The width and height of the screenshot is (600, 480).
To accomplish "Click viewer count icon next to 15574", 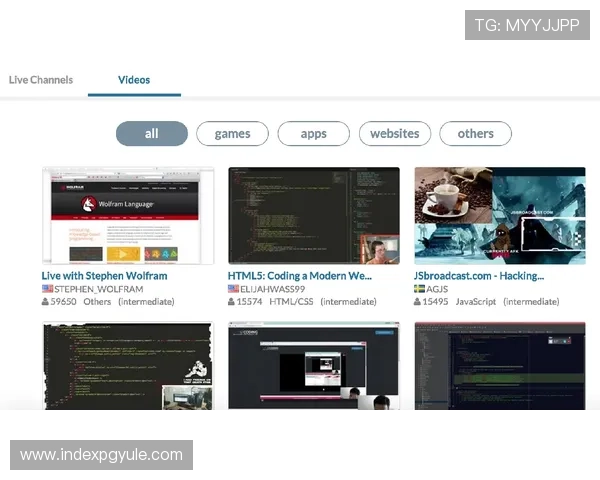I will coord(232,302).
